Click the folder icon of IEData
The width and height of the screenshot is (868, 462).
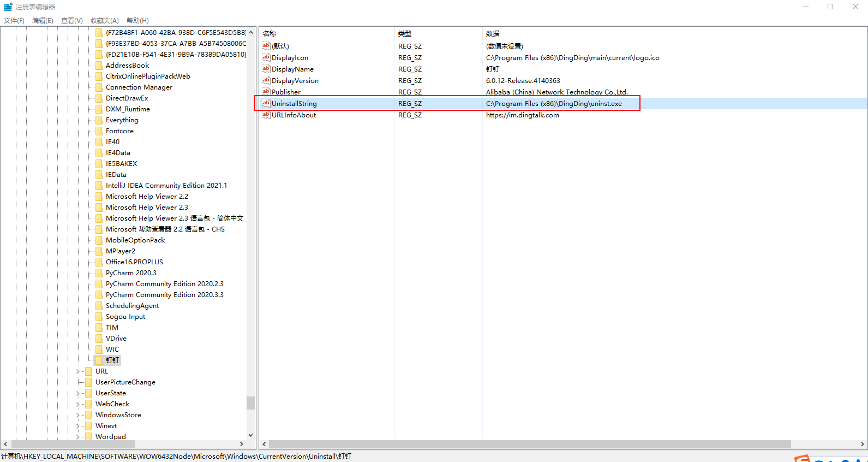[99, 175]
